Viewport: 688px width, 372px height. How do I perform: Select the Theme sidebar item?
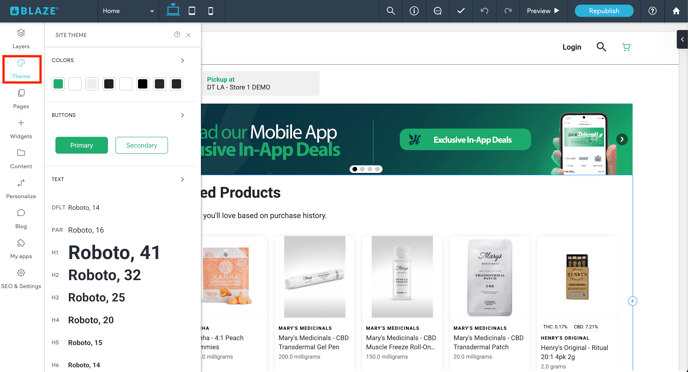21,69
